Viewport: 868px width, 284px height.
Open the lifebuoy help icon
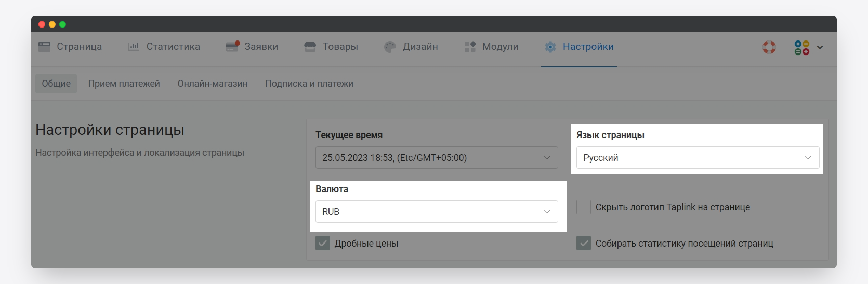pyautogui.click(x=769, y=47)
